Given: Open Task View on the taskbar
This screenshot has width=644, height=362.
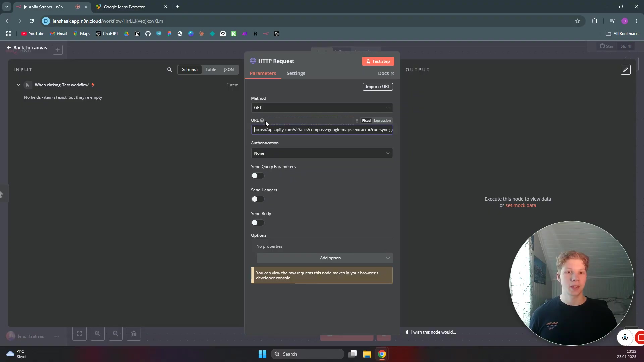Looking at the screenshot, I should (x=353, y=354).
